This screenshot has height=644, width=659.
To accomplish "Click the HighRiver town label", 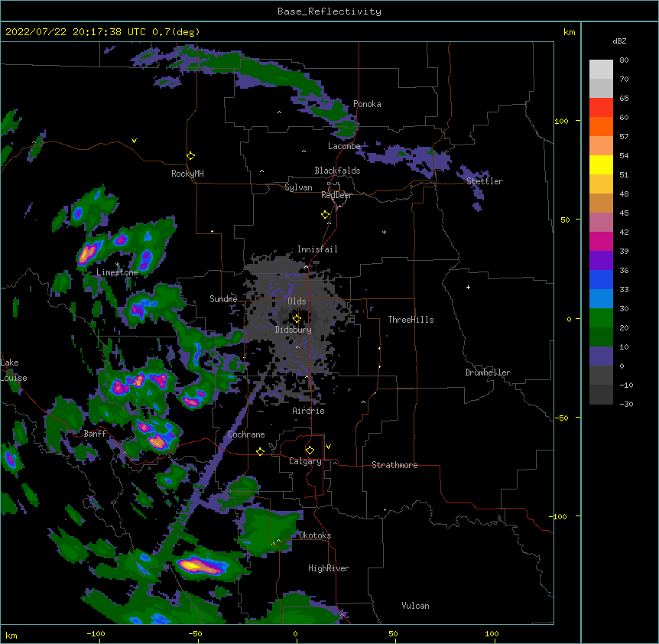I will (x=329, y=568).
